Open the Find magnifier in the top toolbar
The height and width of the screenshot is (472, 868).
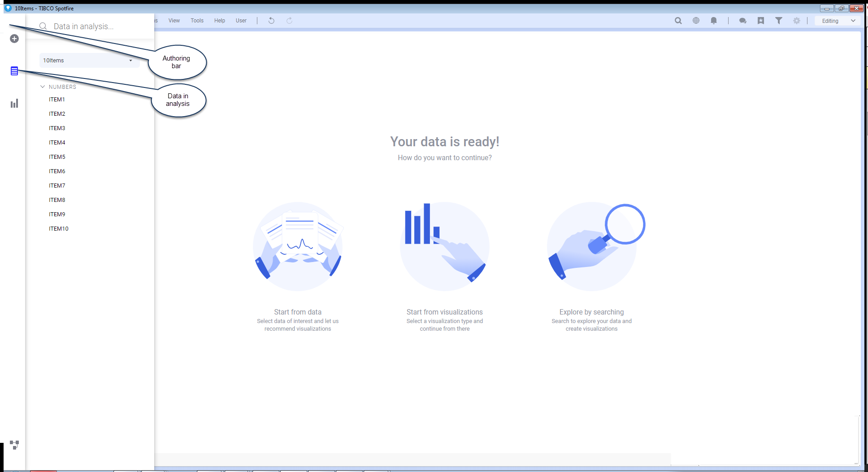678,21
